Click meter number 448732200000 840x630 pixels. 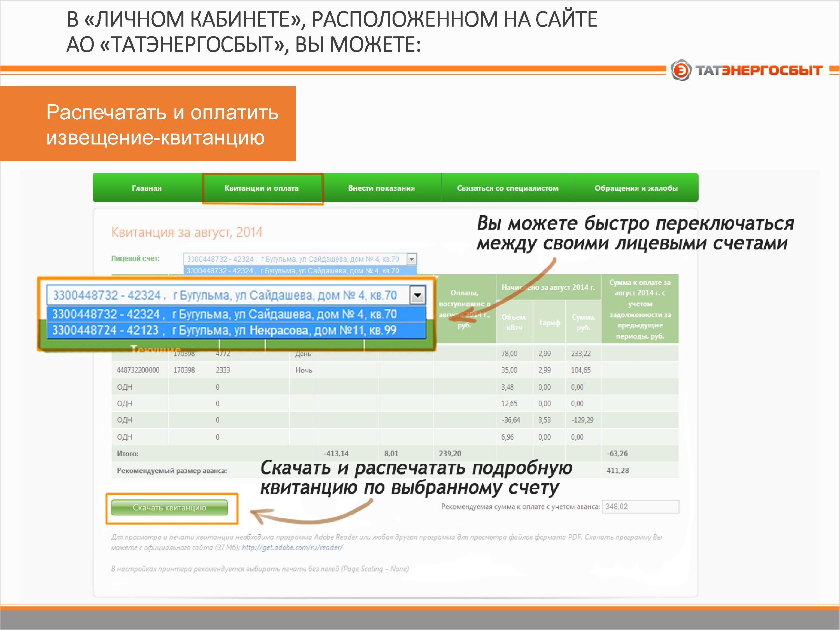pos(138,370)
